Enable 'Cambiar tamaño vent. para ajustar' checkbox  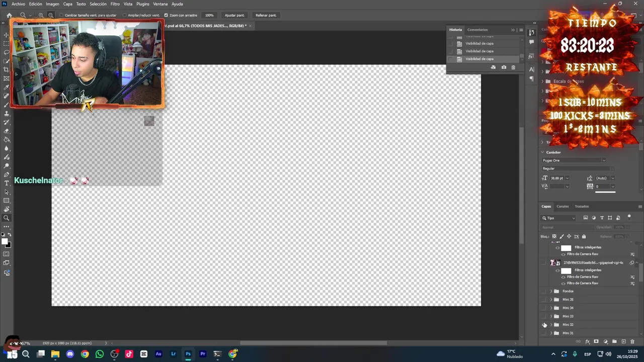pyautogui.click(x=62, y=15)
